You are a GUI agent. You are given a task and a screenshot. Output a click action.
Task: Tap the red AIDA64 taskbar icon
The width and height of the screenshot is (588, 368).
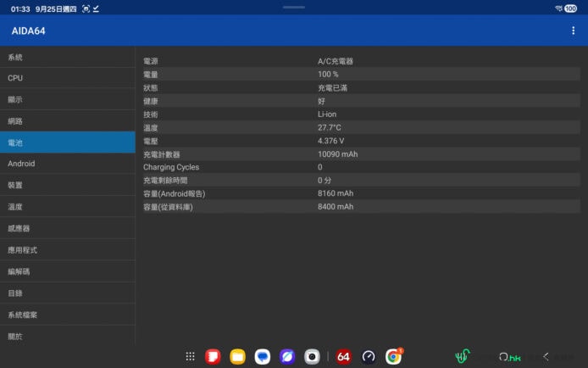coord(343,356)
